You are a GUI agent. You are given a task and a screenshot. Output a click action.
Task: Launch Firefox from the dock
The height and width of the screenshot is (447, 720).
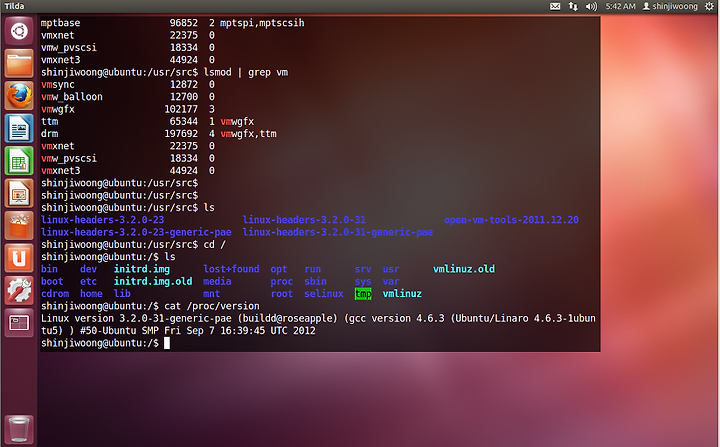19,96
